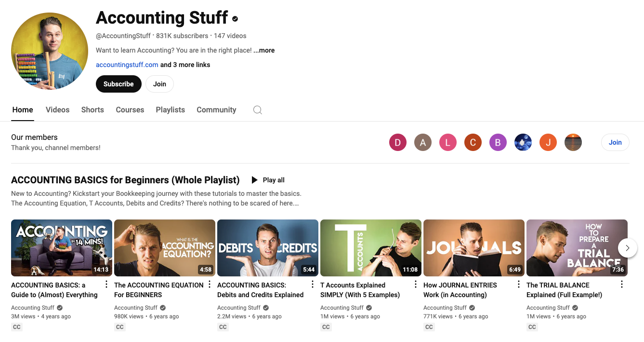Switch to the Videos tab
Screen dimensions: 644x342
tap(58, 110)
